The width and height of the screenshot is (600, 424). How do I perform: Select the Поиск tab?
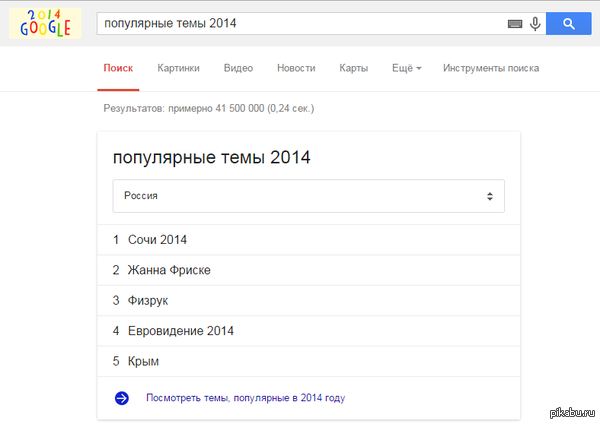[118, 68]
